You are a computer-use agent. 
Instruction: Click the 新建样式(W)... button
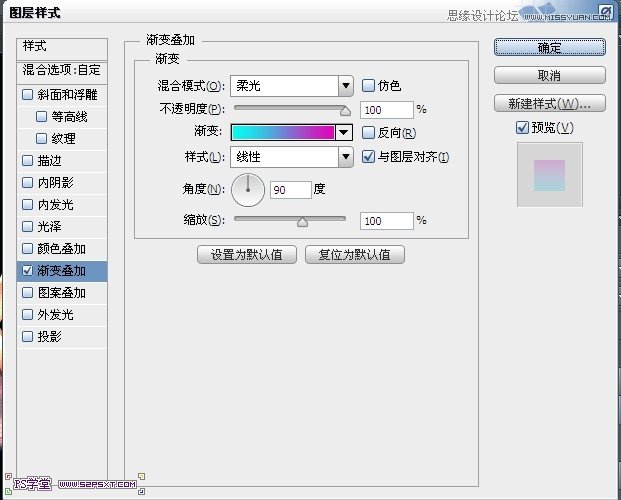coord(550,103)
